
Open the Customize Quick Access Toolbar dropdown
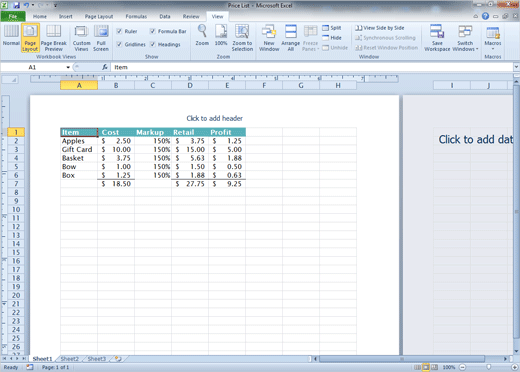[x=55, y=5]
